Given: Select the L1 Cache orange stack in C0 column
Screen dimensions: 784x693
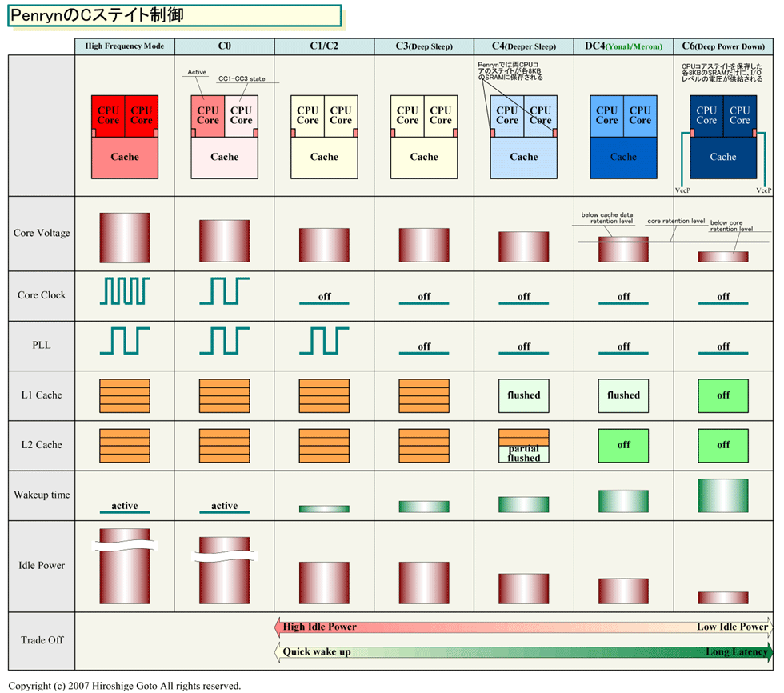Looking at the screenshot, I should [x=224, y=395].
